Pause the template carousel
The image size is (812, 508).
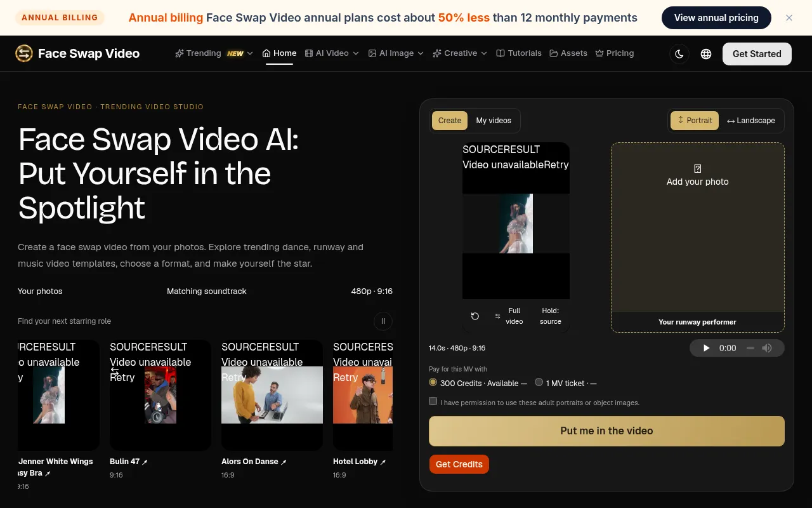point(383,321)
